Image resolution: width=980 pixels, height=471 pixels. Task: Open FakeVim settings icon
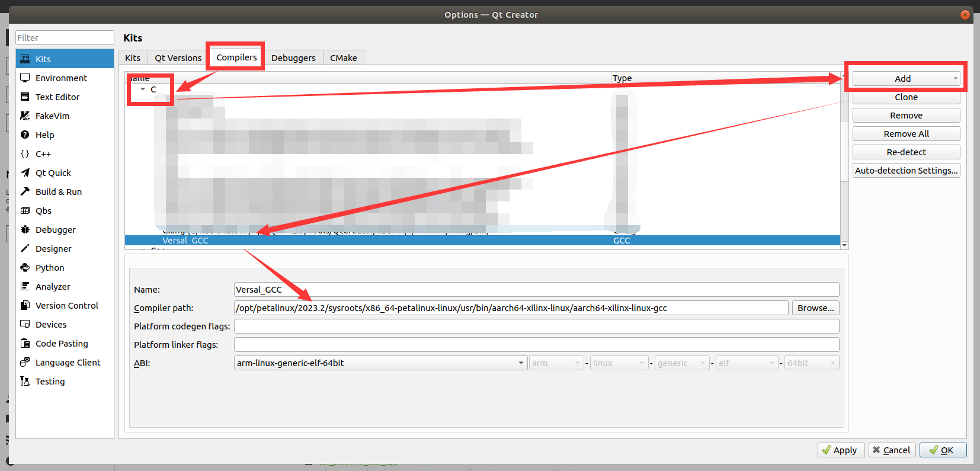[x=25, y=116]
